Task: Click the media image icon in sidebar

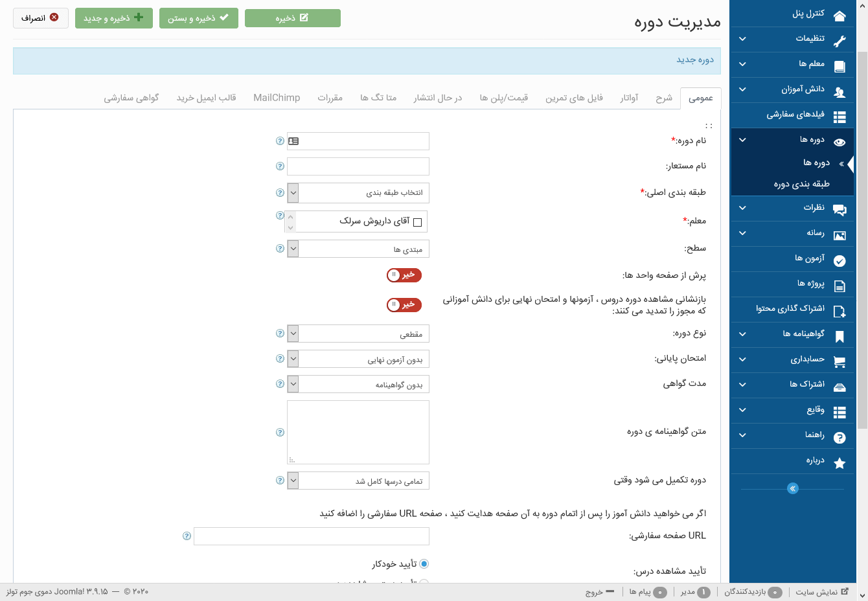Action: (839, 236)
